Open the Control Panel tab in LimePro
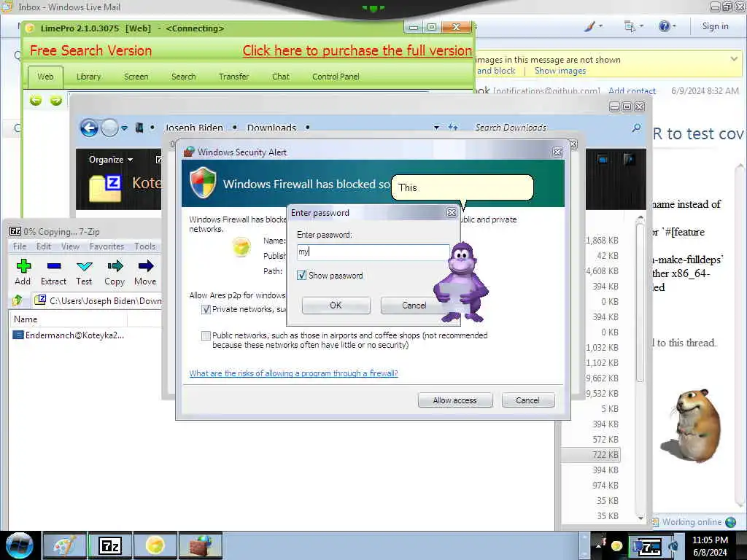Viewport: 747px width, 560px height. 336,77
